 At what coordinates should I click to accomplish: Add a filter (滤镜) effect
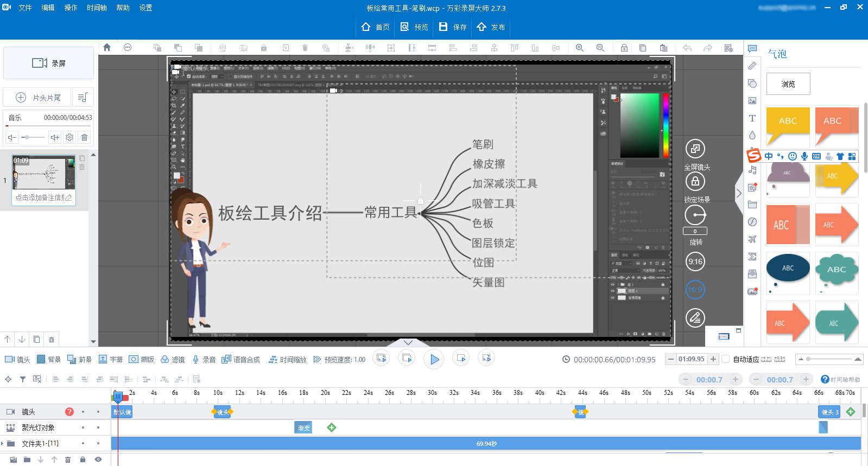[x=173, y=360]
